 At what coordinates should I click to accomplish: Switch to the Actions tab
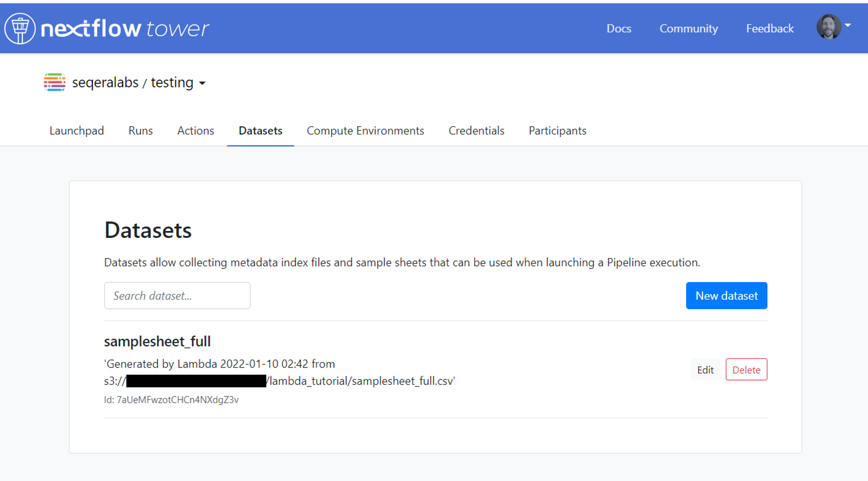(195, 130)
